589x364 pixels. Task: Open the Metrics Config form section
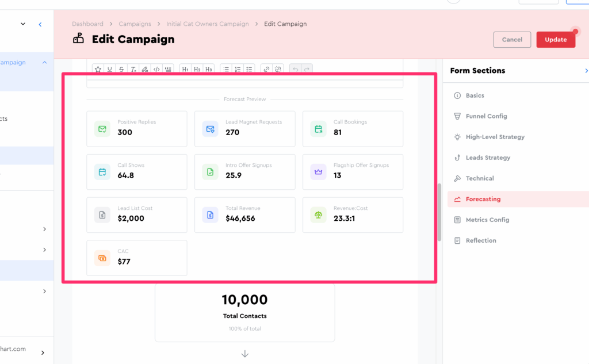[487, 220]
